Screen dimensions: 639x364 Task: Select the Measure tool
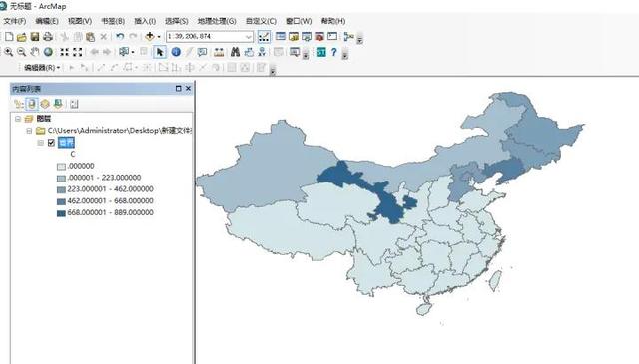pyautogui.click(x=219, y=52)
